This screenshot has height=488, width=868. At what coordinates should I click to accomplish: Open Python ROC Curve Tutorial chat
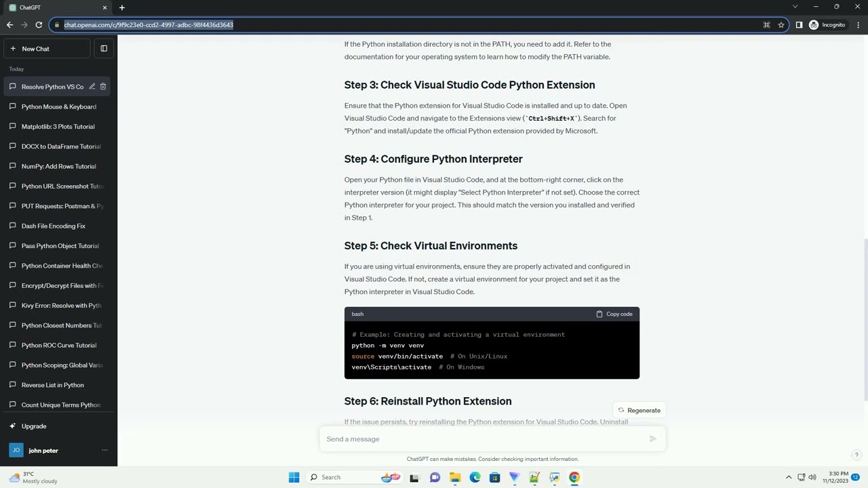(58, 345)
